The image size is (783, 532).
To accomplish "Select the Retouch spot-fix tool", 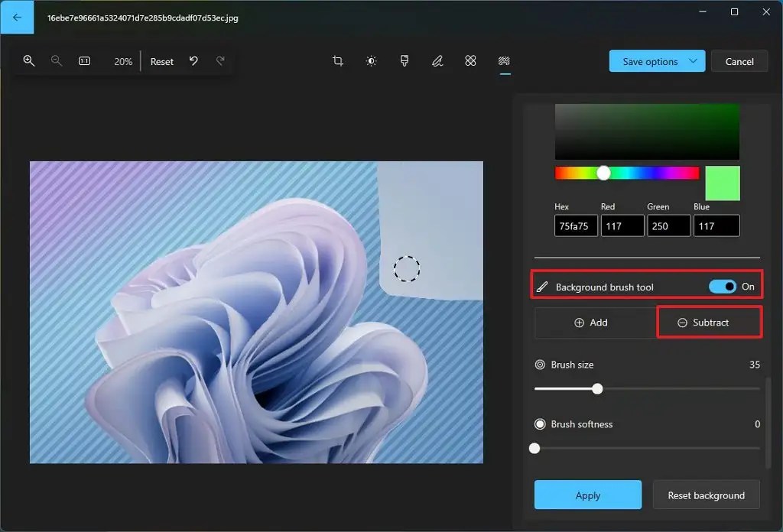I will 470,61.
